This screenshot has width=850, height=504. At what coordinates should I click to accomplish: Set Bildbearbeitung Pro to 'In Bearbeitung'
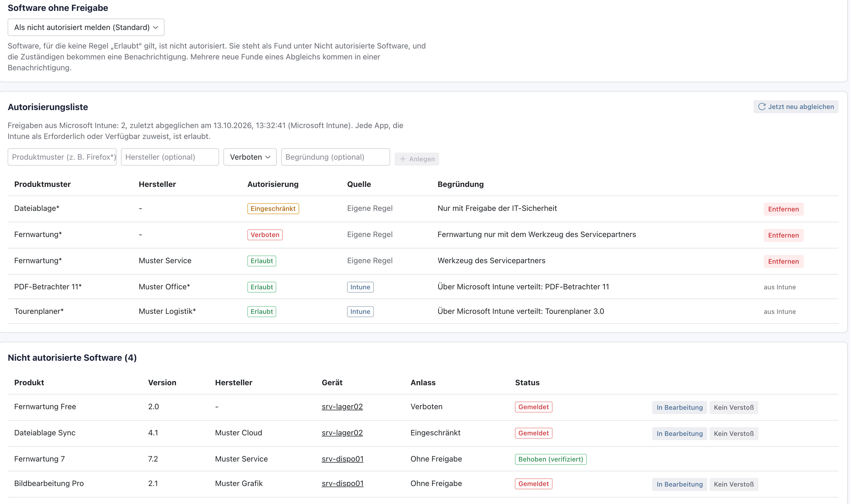pos(679,484)
